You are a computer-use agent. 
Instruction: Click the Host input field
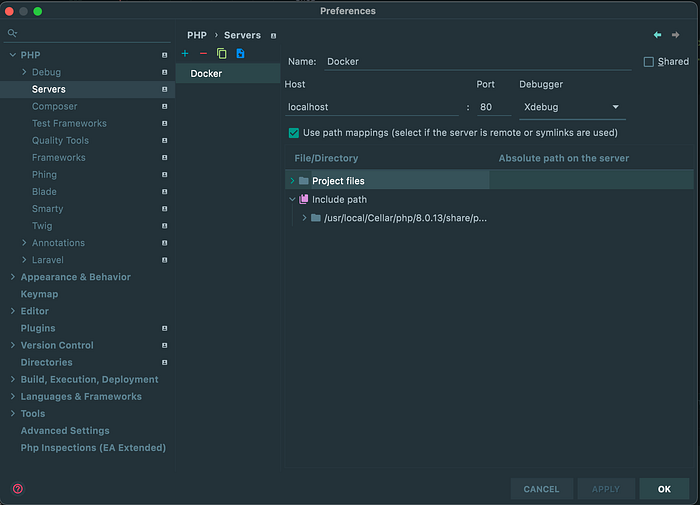(x=371, y=107)
